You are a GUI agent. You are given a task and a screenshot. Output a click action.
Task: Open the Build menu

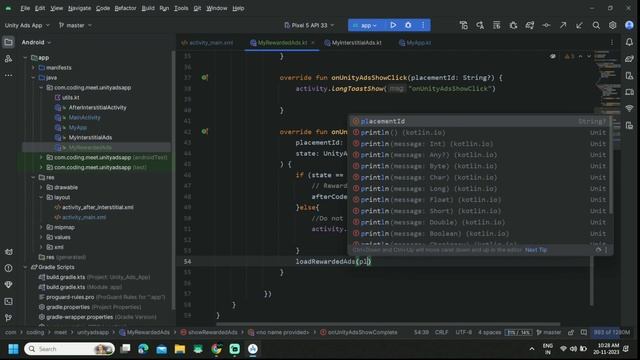point(148,8)
